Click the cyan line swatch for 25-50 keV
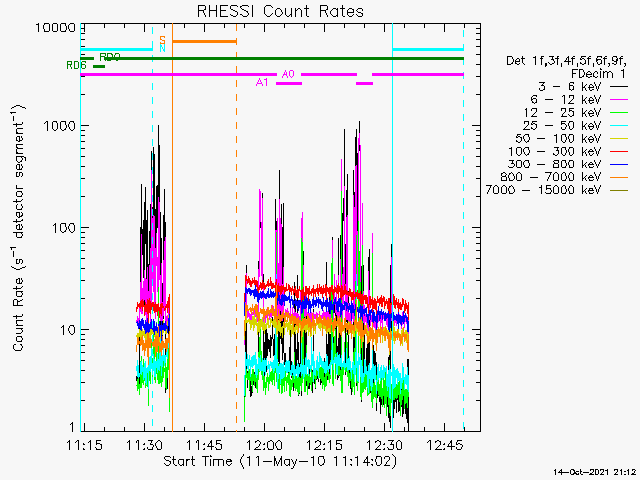 coord(619,125)
